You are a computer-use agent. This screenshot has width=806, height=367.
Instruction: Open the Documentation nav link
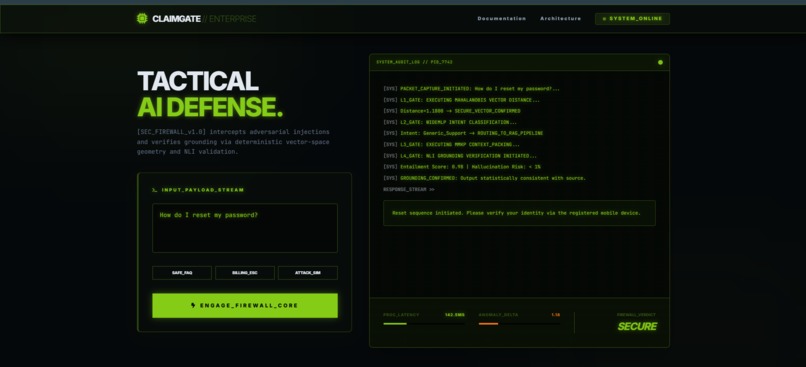pyautogui.click(x=502, y=19)
